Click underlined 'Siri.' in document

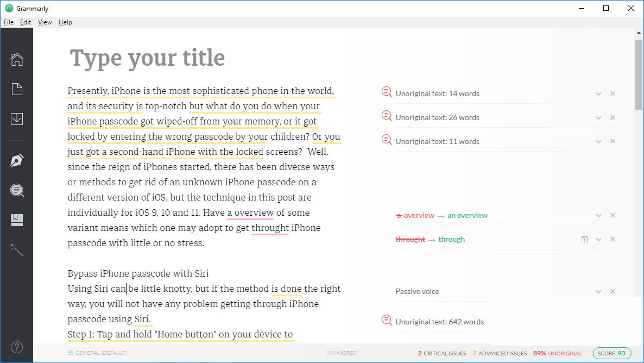[142, 319]
